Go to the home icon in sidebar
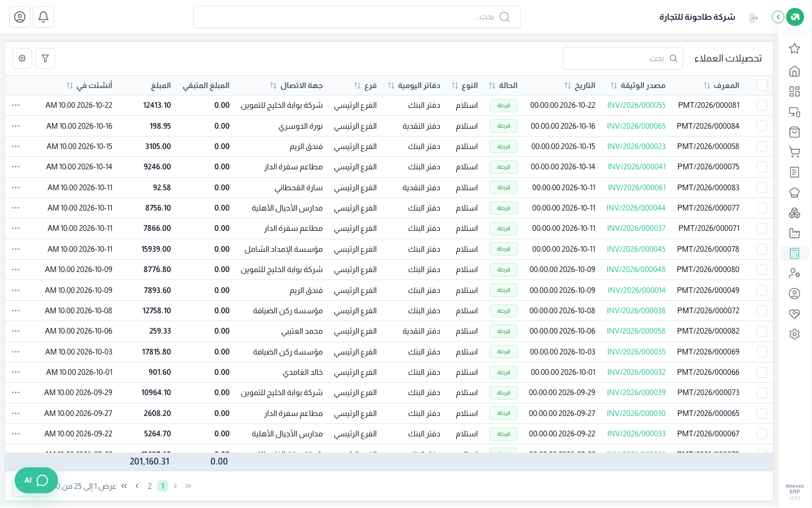 [x=795, y=71]
